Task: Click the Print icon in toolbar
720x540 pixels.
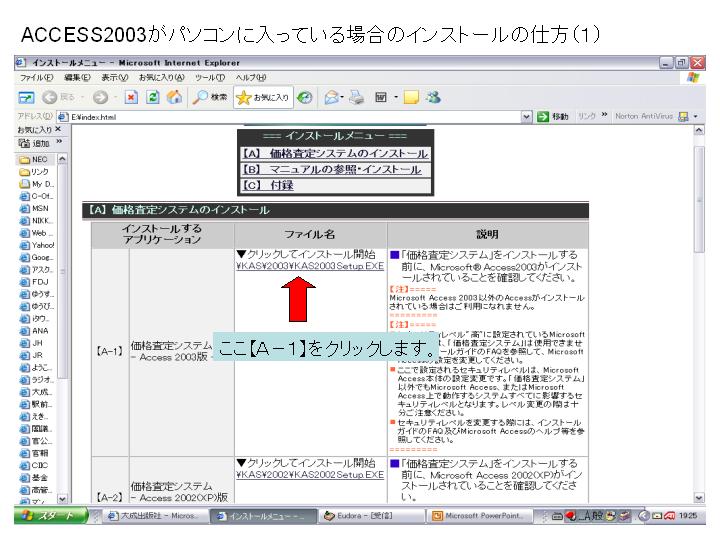Action: click(356, 97)
